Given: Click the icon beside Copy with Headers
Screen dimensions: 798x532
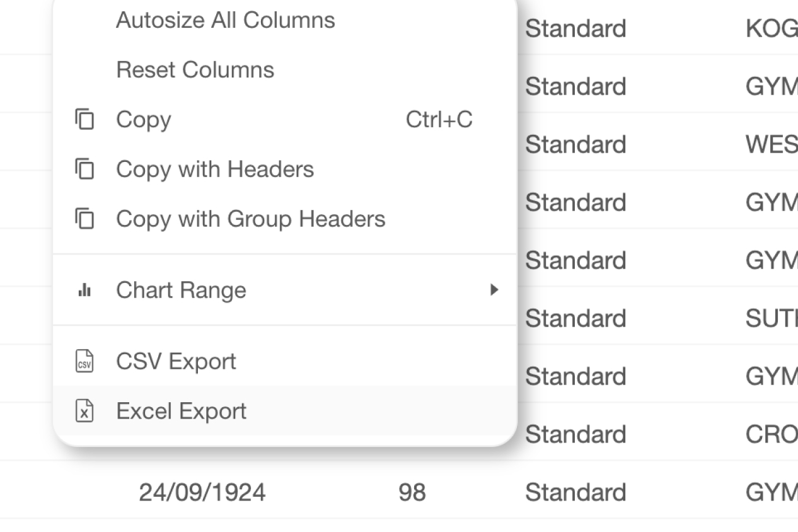Looking at the screenshot, I should [84, 170].
